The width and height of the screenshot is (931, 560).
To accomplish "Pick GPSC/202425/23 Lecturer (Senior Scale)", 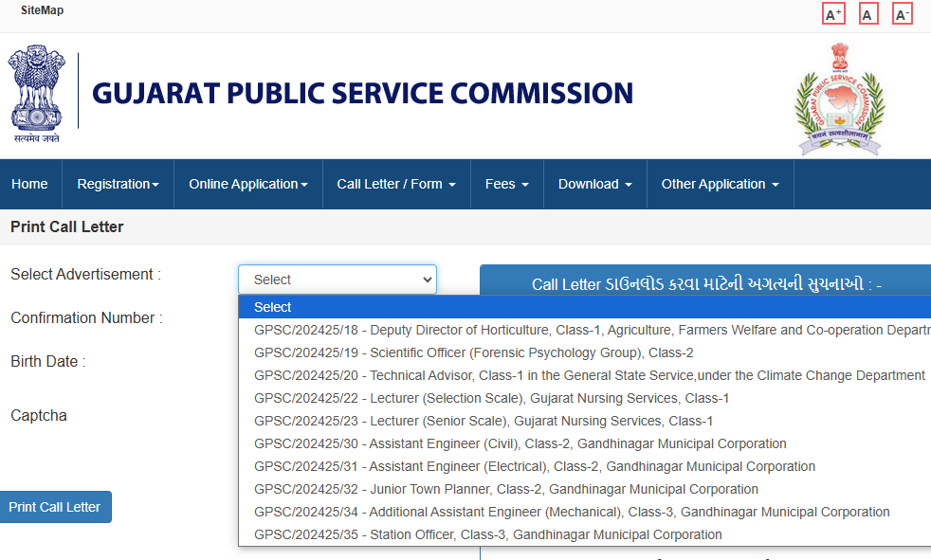I will (x=584, y=422).
